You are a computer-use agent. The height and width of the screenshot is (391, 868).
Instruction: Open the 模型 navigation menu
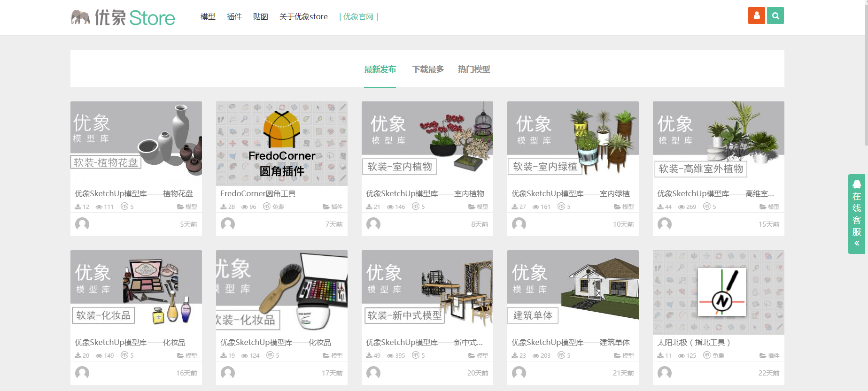point(208,17)
